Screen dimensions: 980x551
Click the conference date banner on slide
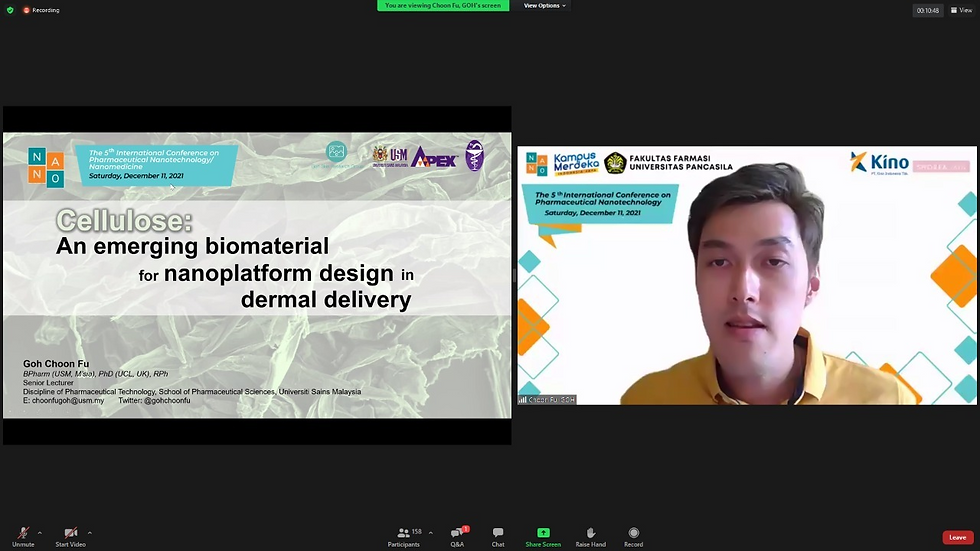(x=155, y=164)
